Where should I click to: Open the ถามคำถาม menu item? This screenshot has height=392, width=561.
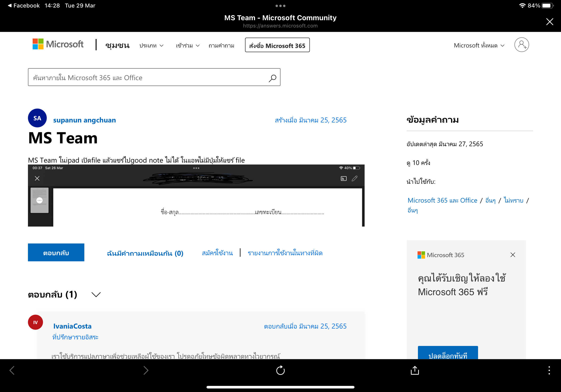pyautogui.click(x=221, y=46)
